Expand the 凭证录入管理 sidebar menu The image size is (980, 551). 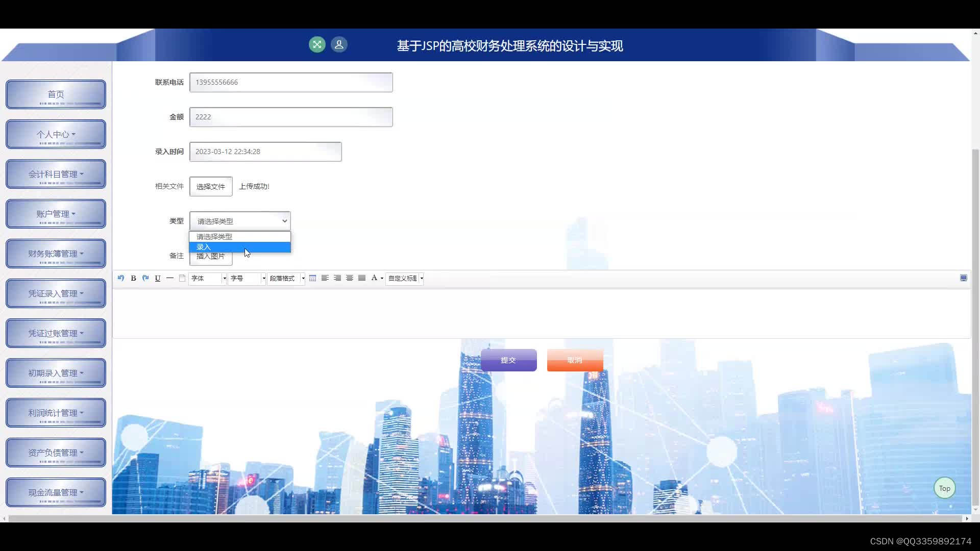pyautogui.click(x=56, y=293)
